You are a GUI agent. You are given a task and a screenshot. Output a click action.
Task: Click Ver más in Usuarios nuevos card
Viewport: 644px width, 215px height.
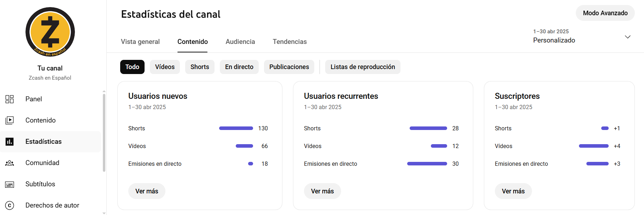coord(147,191)
